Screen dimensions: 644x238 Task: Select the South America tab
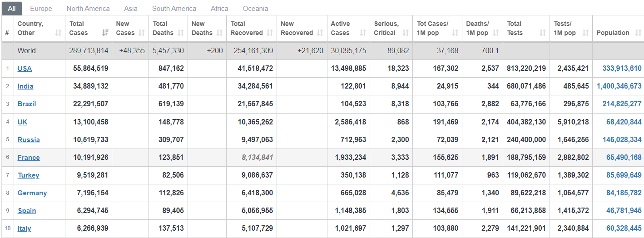174,8
